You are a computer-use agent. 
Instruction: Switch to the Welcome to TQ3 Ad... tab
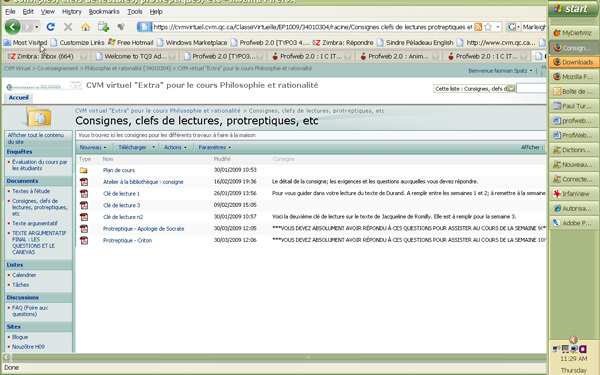pos(135,56)
